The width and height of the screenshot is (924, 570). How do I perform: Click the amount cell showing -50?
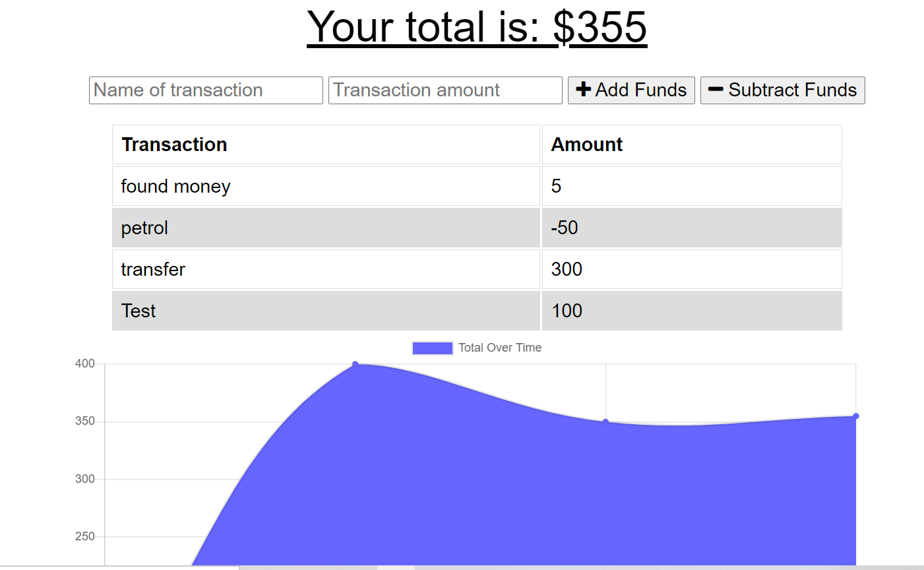click(691, 228)
